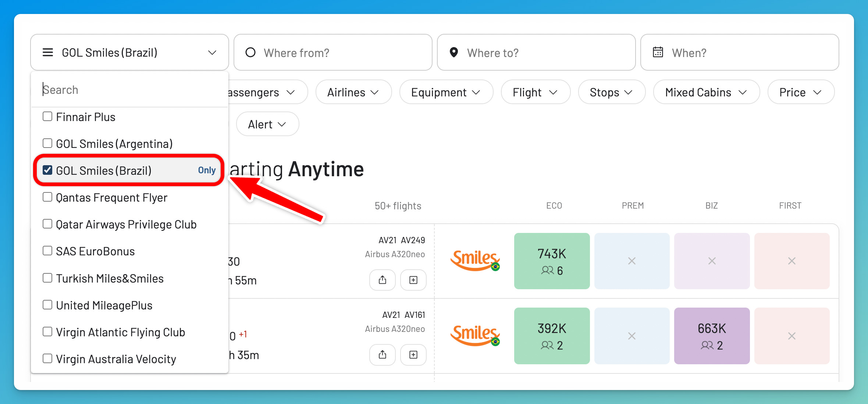Image resolution: width=868 pixels, height=404 pixels.
Task: Click the hamburger menu icon beside GOL Smiles (Brazil)
Action: point(48,53)
